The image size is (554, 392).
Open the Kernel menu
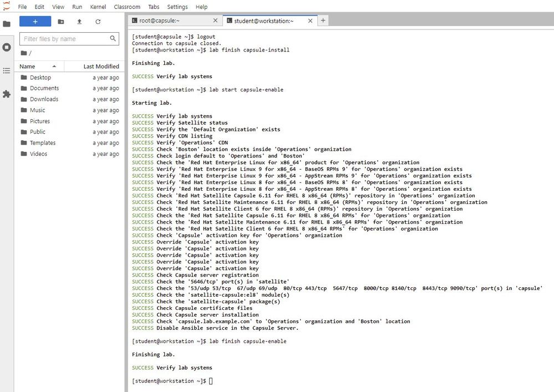98,7
